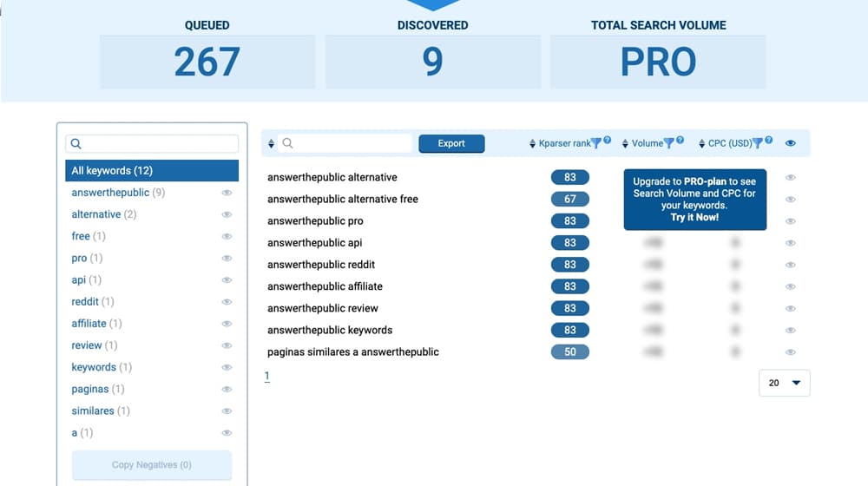Toggle eye next to sidebar api (1)
The height and width of the screenshot is (486, 868).
tap(227, 280)
